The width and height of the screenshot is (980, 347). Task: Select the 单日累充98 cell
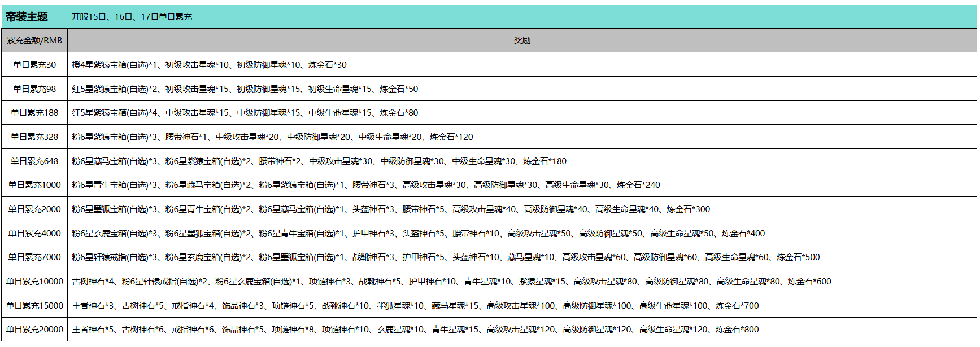34,89
